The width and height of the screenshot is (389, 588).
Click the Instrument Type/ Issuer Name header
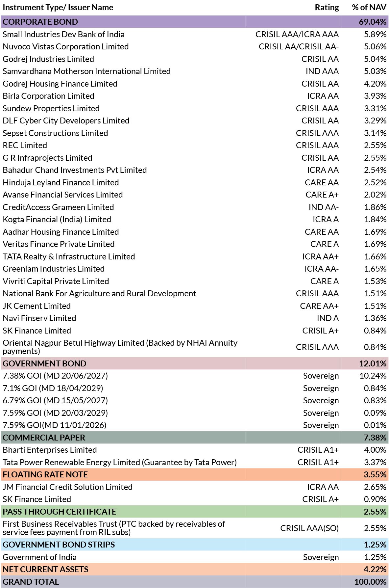coord(58,8)
